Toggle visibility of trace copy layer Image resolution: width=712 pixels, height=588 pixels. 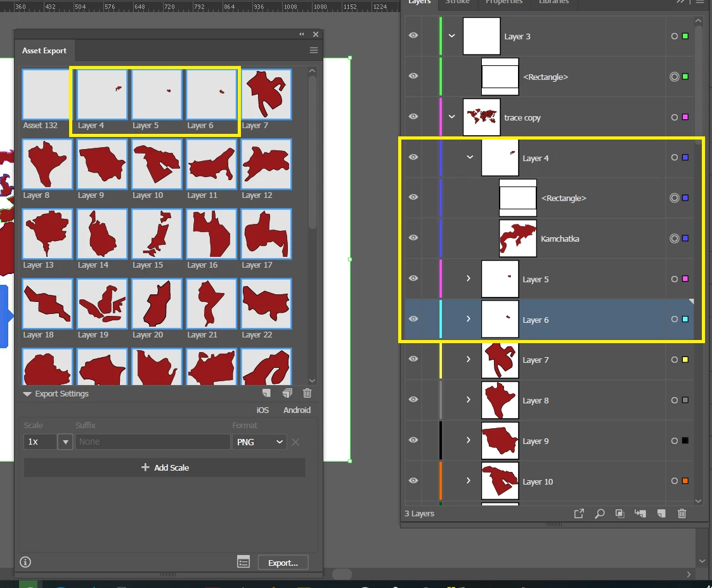tap(413, 116)
